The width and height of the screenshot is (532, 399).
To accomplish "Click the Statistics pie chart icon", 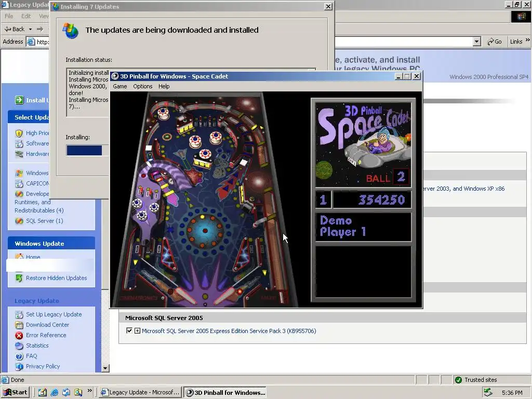I will click(x=19, y=345).
